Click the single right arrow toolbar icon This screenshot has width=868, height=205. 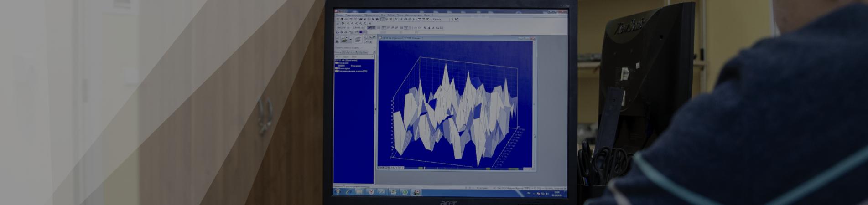point(373,19)
